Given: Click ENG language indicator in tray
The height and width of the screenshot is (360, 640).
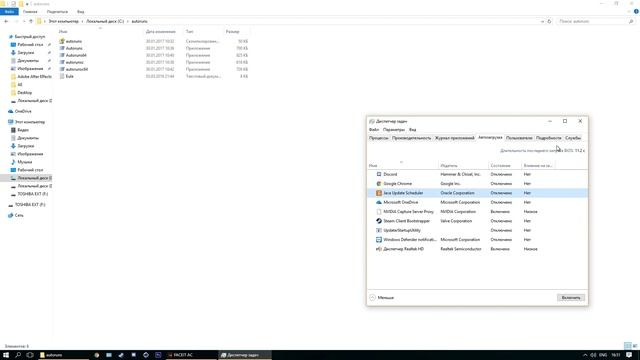Looking at the screenshot, I should (603, 355).
